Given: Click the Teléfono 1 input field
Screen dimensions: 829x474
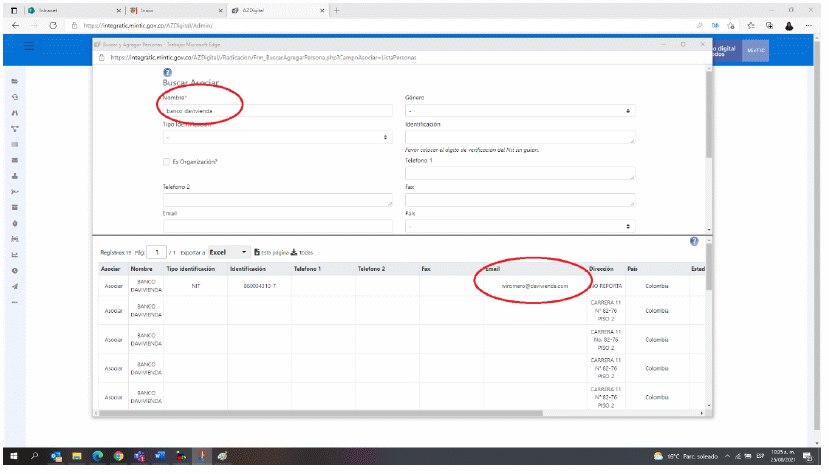Looking at the screenshot, I should tap(520, 173).
